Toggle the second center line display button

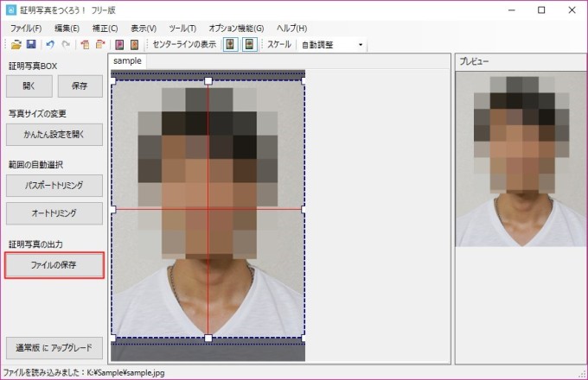(249, 44)
